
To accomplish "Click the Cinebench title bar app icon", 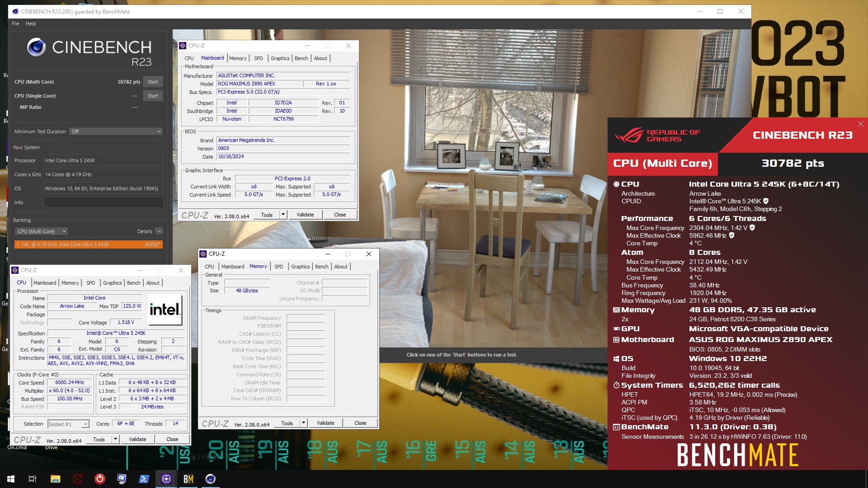I will point(15,12).
